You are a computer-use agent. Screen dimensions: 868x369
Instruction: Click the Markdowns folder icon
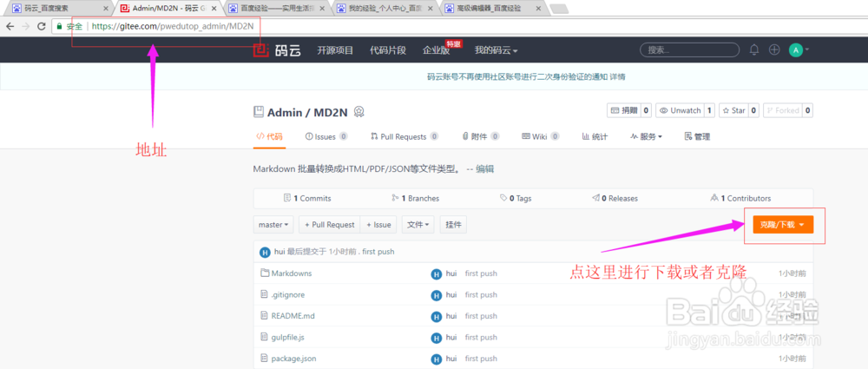265,273
